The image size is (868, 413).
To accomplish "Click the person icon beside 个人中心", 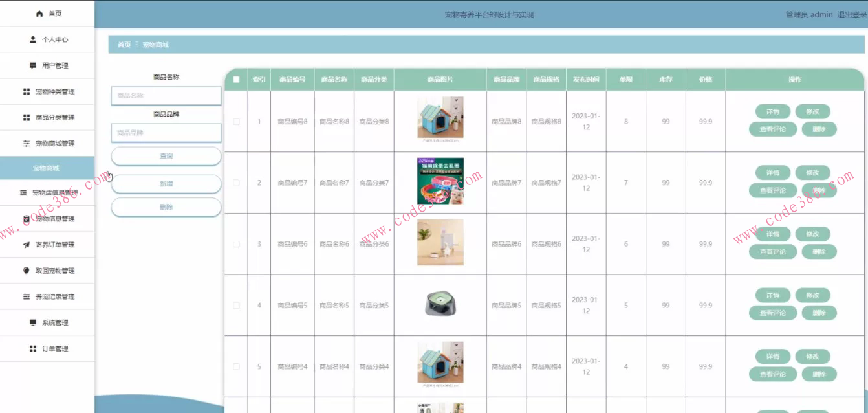I will pos(33,39).
